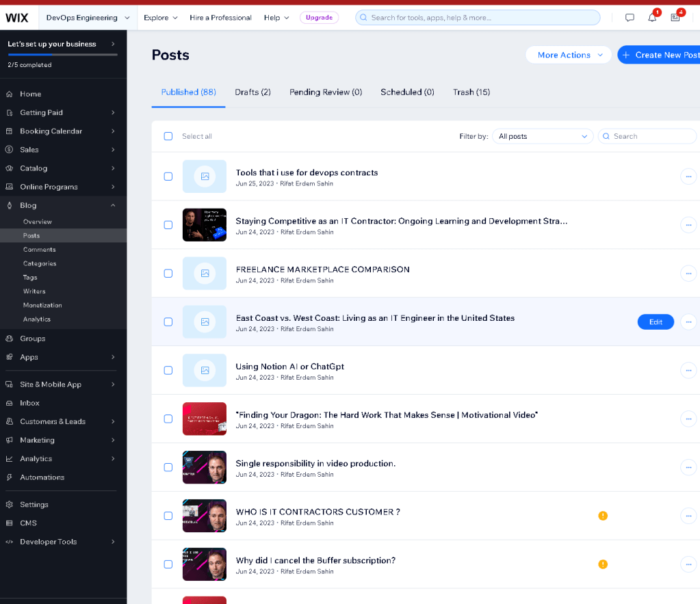Viewport: 700px width, 604px height.
Task: Open the More Actions dropdown
Action: coord(569,55)
